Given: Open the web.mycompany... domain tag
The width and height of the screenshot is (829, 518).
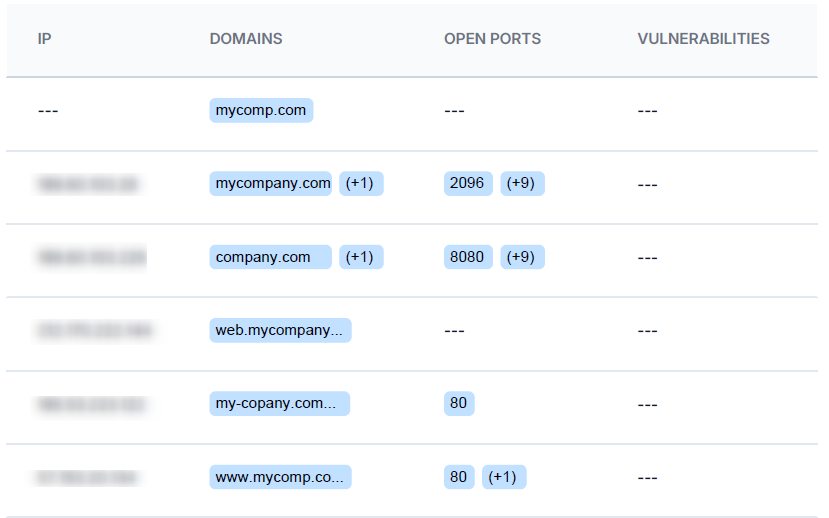Looking at the screenshot, I should [280, 330].
